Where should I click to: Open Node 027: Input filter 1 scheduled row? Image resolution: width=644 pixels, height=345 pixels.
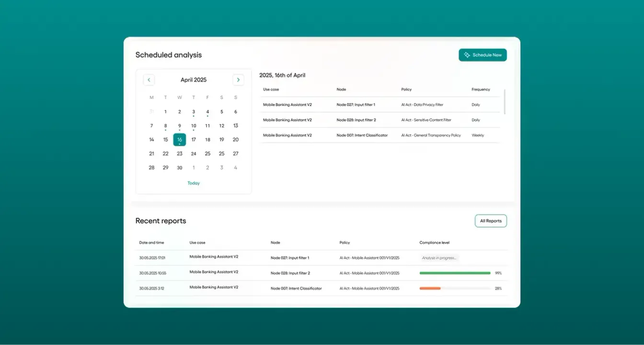pos(380,104)
